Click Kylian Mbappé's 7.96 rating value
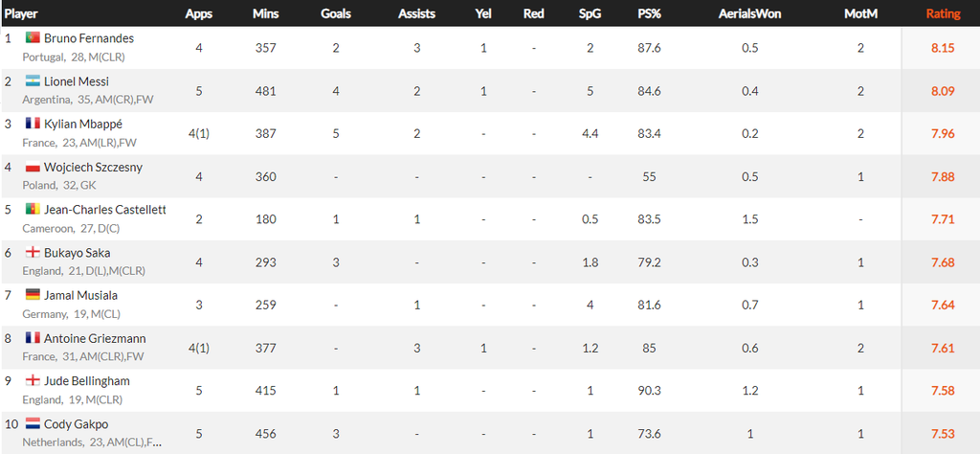 pyautogui.click(x=943, y=133)
